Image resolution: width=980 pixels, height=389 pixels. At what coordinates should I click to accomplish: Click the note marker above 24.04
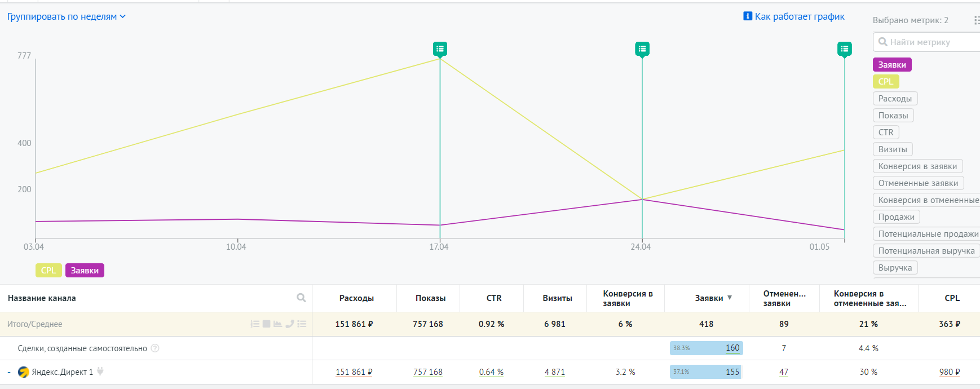pyautogui.click(x=642, y=49)
